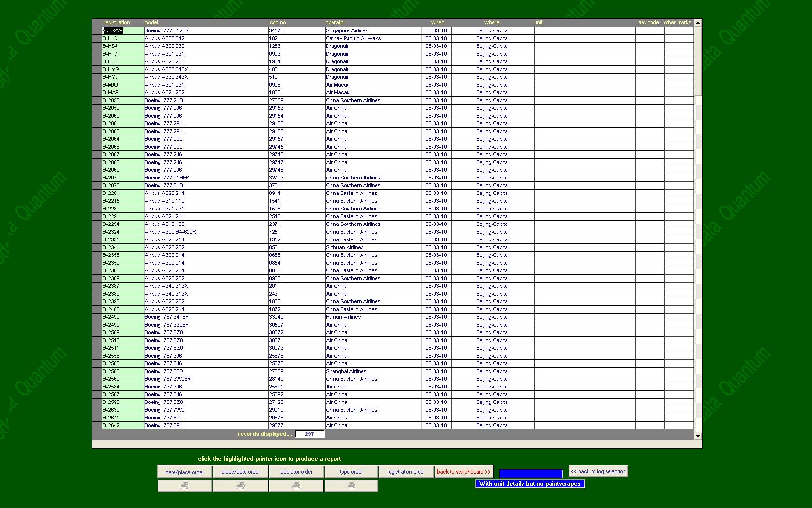Screen dimensions: 812x508
Task: Click printer icon under place/date order
Action: pos(240,486)
